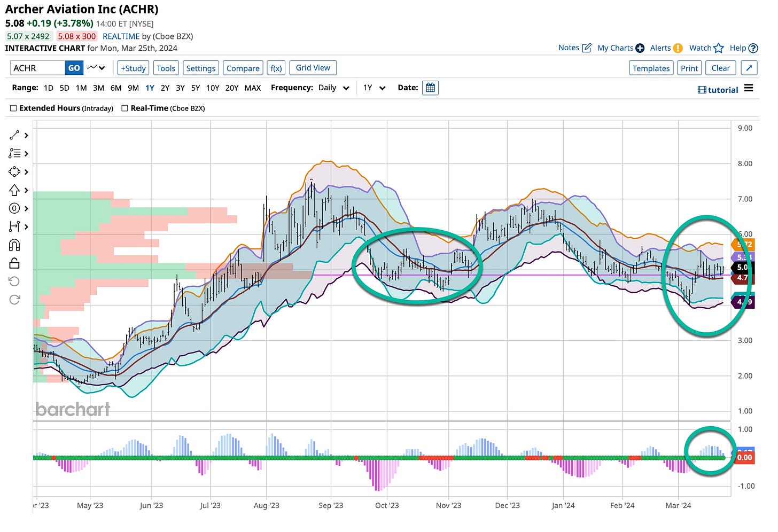Open the Frequency Daily dropdown
Image resolution: width=778 pixels, height=532 pixels.
[334, 88]
